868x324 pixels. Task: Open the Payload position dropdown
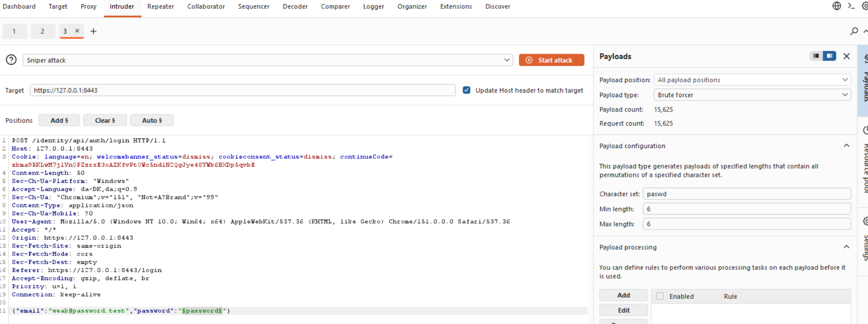click(752, 80)
